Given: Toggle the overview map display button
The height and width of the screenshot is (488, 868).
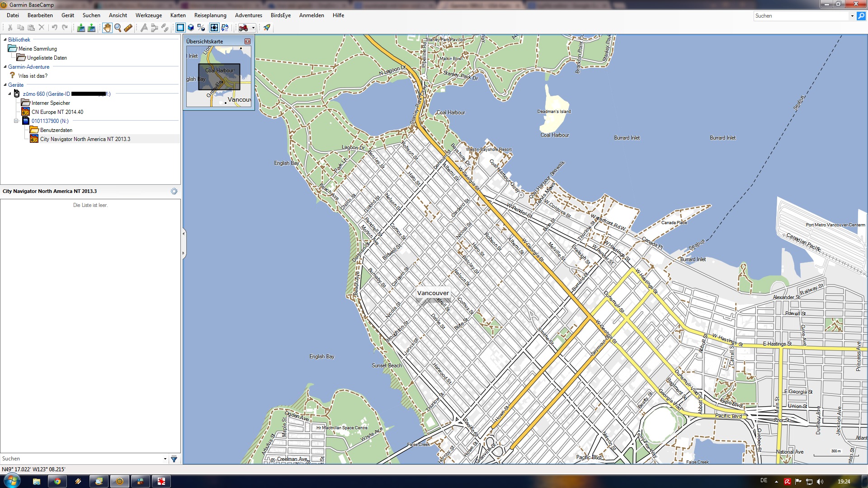Looking at the screenshot, I should tap(214, 28).
